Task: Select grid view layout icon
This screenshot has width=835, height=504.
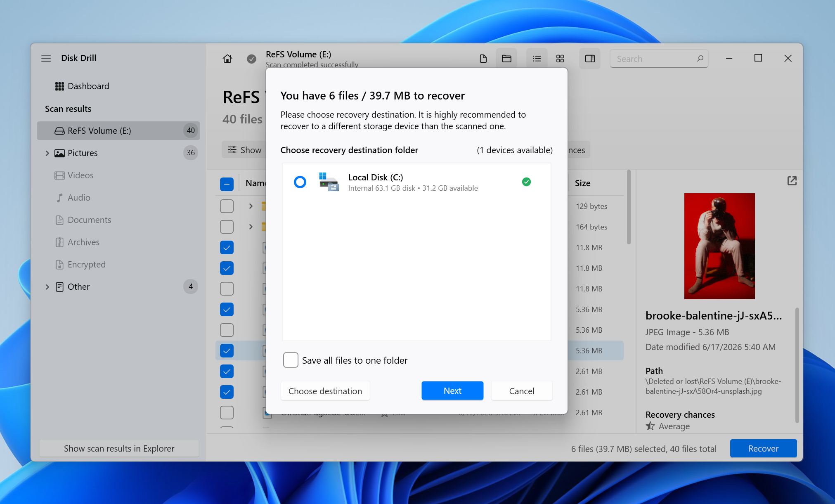Action: (x=560, y=59)
